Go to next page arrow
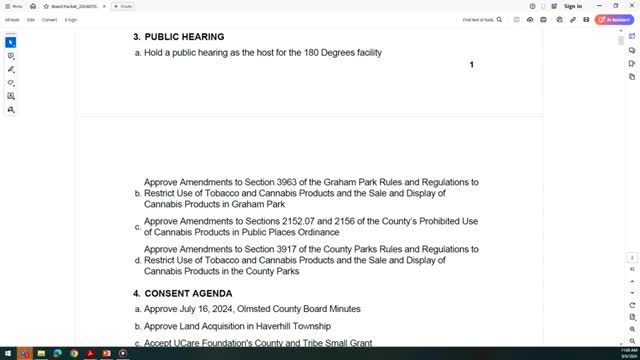 pyautogui.click(x=632, y=293)
